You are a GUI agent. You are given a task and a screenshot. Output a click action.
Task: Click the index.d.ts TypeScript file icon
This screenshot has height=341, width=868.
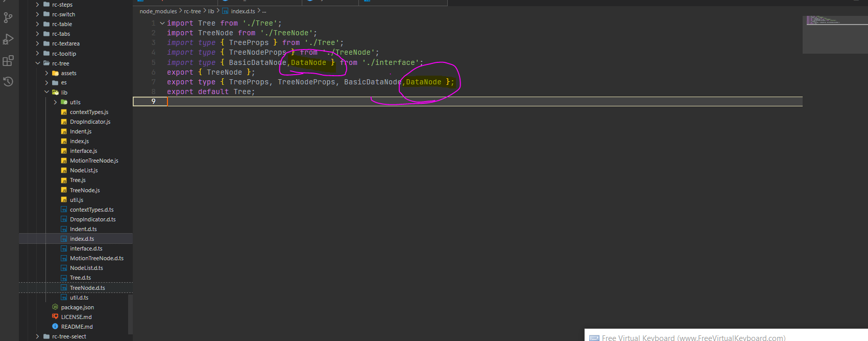(64, 239)
